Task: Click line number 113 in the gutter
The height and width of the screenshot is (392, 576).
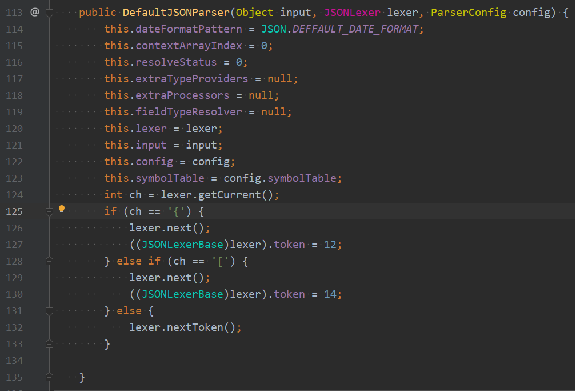Action: click(x=14, y=13)
